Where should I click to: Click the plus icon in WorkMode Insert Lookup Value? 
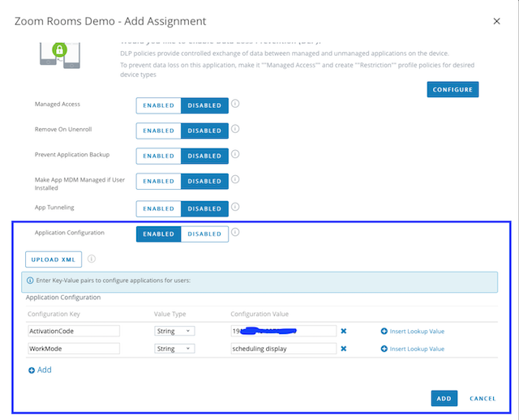[384, 349]
